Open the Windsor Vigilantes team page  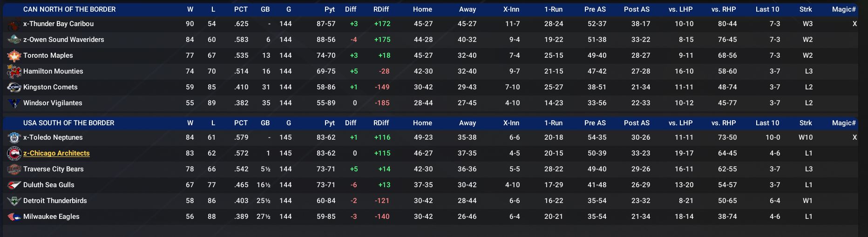pos(53,103)
